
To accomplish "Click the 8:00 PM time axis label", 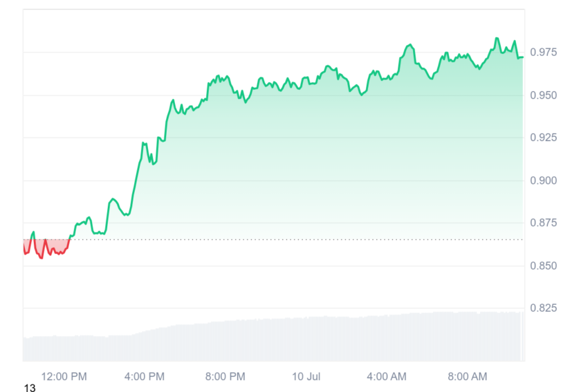I will tap(225, 376).
